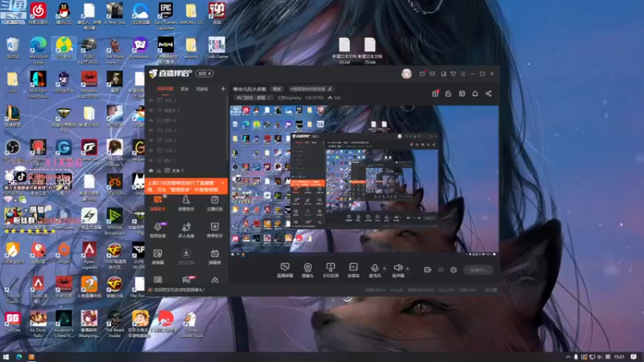Toggle the room unlock padlock icon
Screen dimensions: 644x362
[448, 93]
